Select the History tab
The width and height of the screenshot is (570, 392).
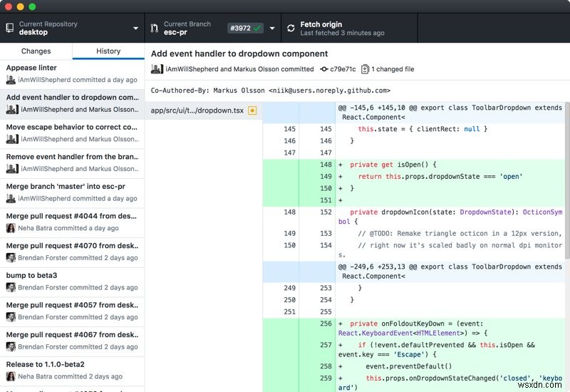tap(108, 51)
